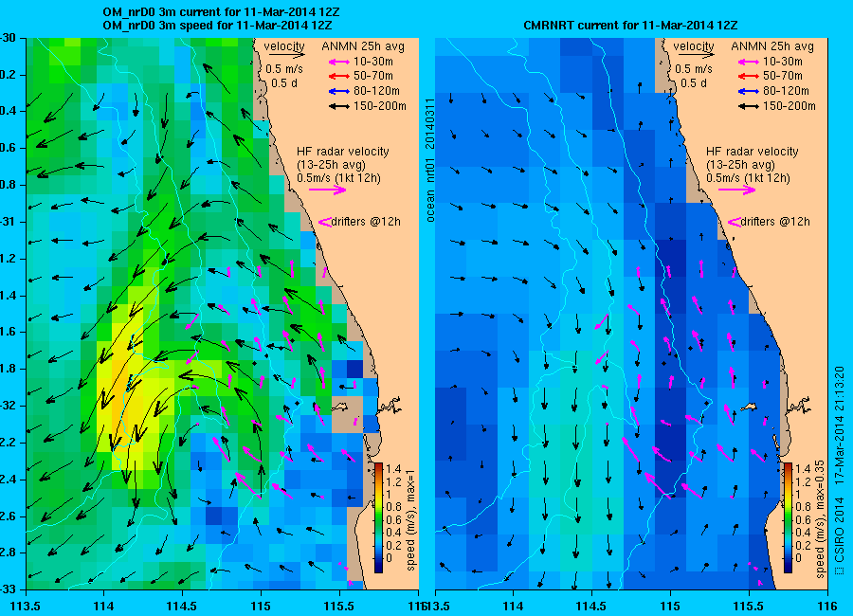
Task: Click the magenta HF radar scale arrow in the OM_nrD0 panel
Action: [328, 190]
